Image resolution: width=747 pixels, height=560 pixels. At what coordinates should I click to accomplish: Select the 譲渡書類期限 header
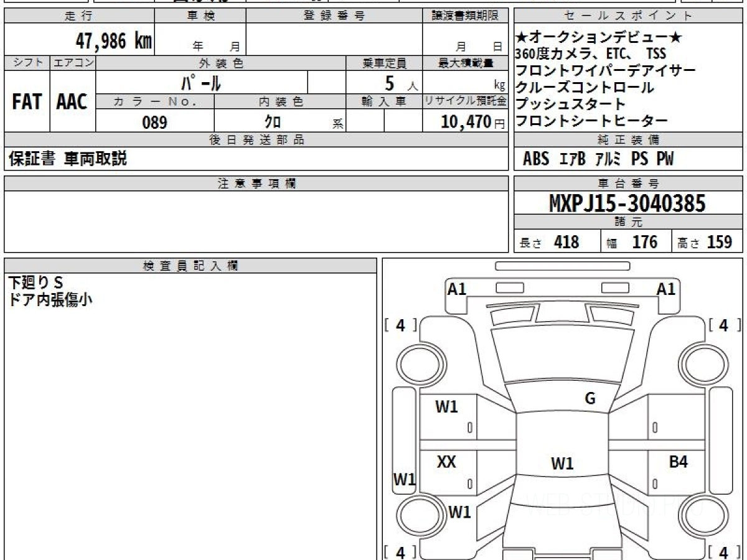tap(465, 16)
